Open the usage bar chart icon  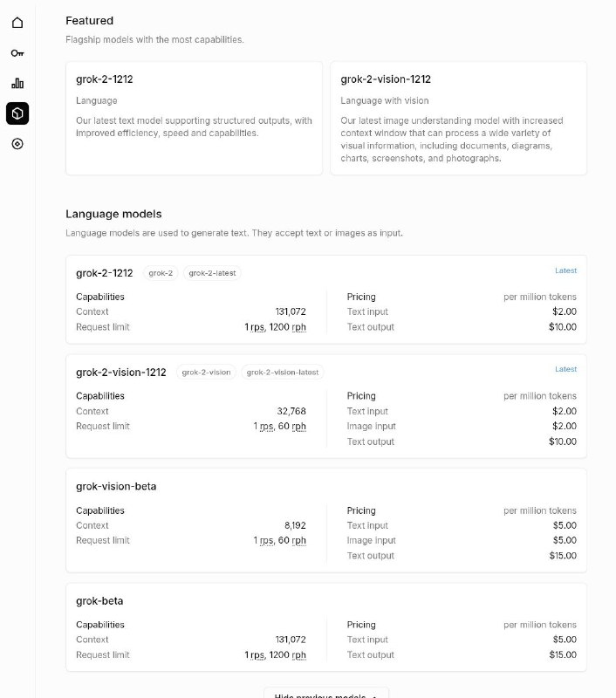coord(17,83)
